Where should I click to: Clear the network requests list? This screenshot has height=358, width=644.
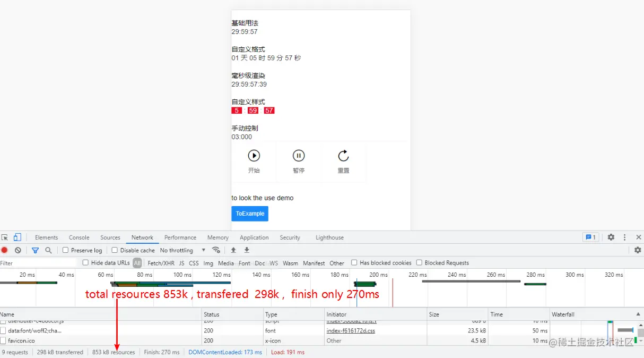[17, 250]
